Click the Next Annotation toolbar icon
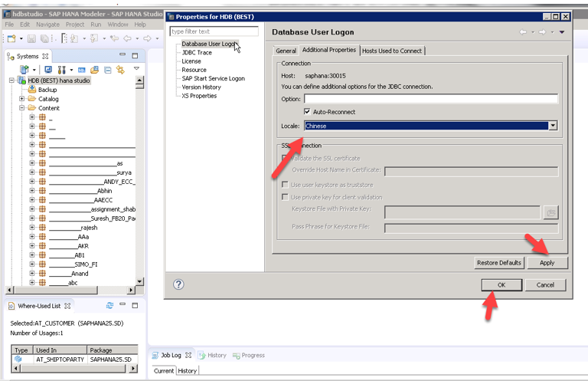Image resolution: width=588 pixels, height=381 pixels. (74, 38)
